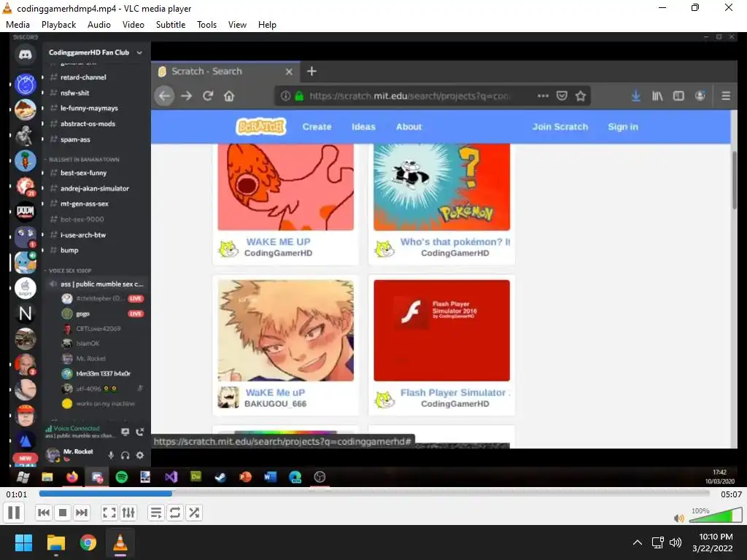This screenshot has height=560, width=747.
Task: Open VLC Media menu
Action: (18, 25)
